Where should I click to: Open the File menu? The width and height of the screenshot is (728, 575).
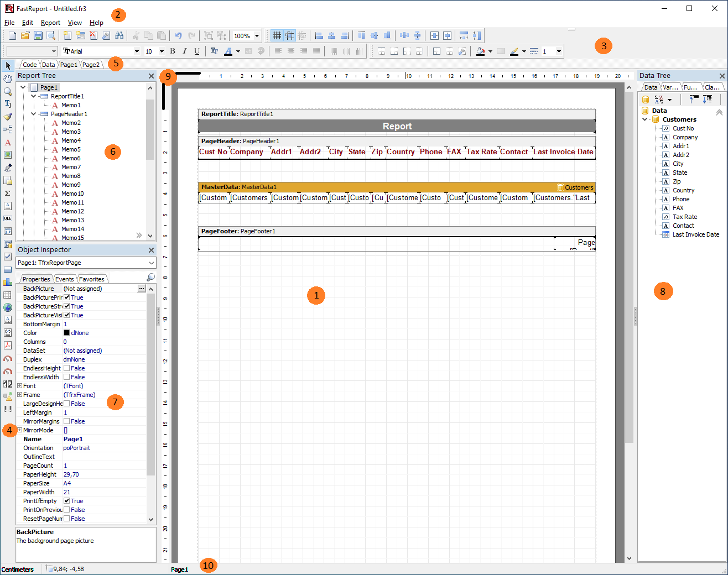(9, 23)
